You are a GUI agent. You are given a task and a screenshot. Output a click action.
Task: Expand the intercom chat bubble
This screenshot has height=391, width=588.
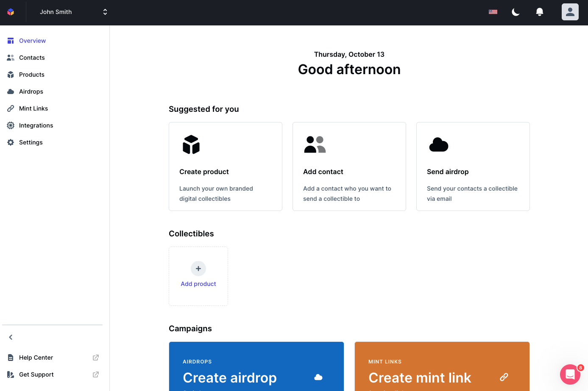(570, 374)
